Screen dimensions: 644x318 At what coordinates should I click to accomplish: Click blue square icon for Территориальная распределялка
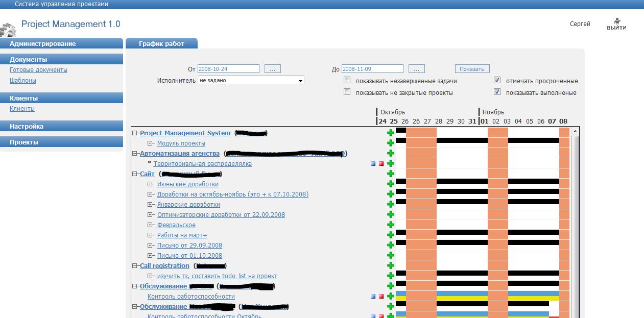374,164
